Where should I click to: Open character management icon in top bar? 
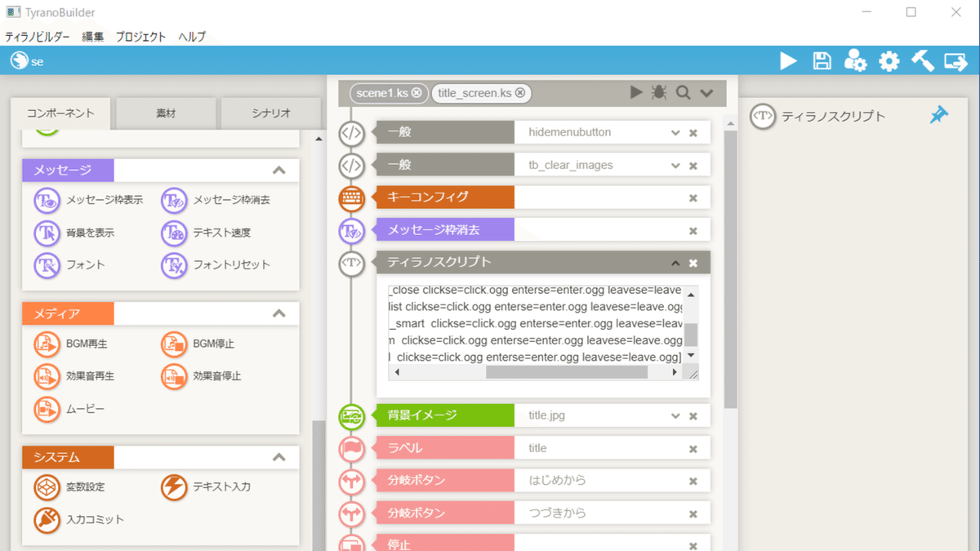[855, 61]
